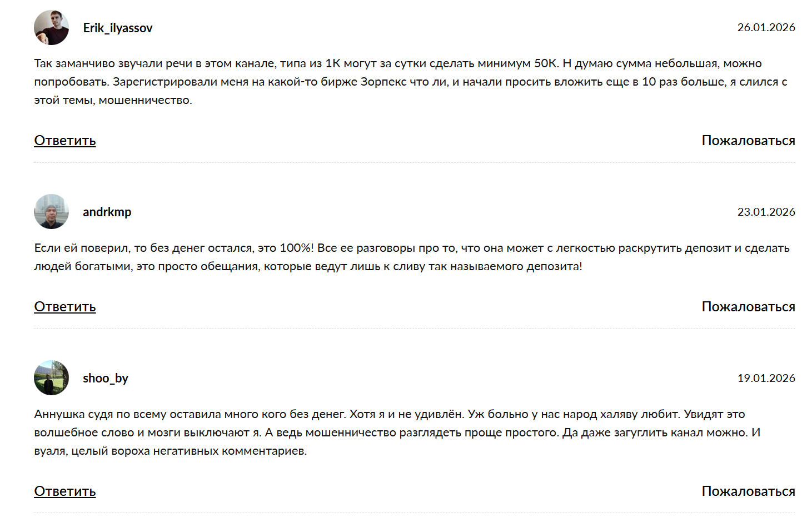Image resolution: width=812 pixels, height=527 pixels.
Task: Open andrkmp's profile avatar
Action: [51, 211]
